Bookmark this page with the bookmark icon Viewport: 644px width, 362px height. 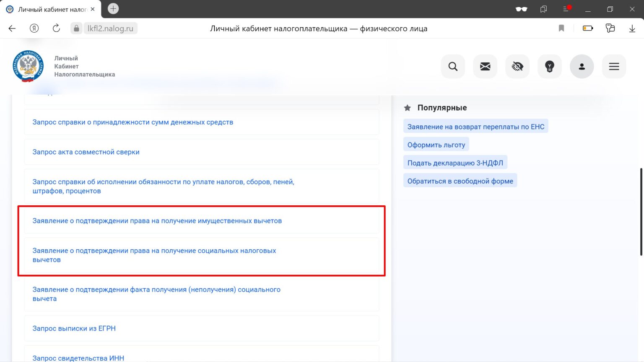(561, 28)
